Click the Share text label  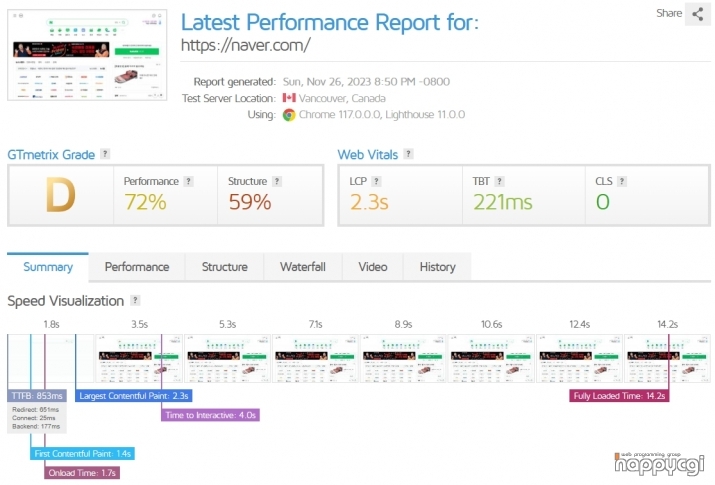click(669, 13)
